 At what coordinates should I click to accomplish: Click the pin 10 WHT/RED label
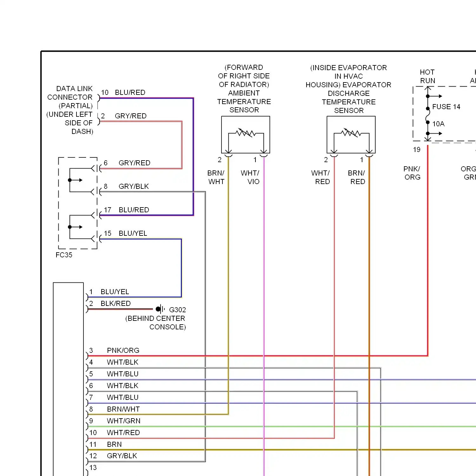[115, 433]
